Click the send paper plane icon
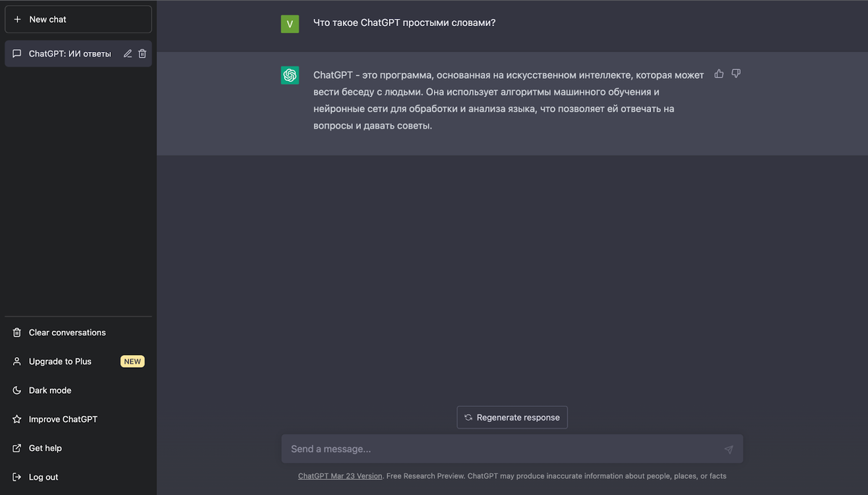 (728, 449)
